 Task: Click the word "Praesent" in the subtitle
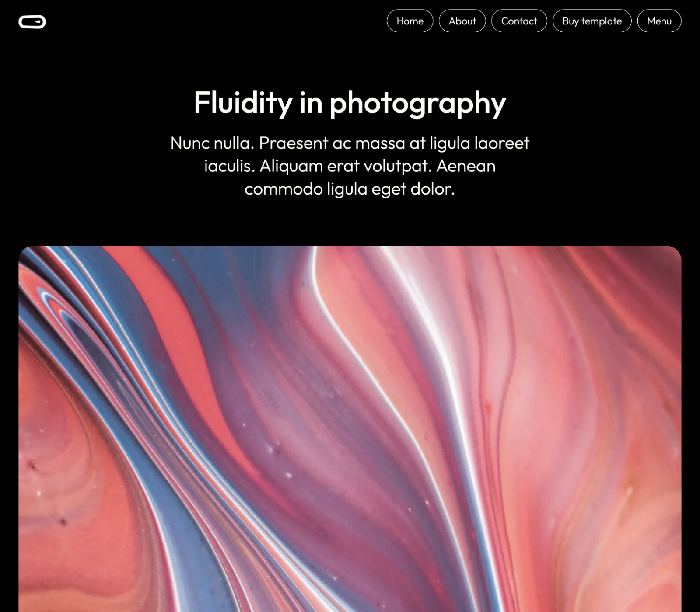pos(294,143)
